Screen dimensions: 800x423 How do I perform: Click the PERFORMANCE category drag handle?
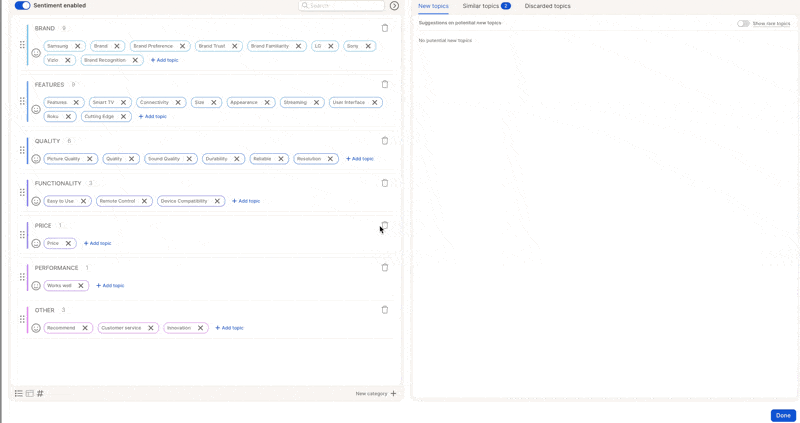click(x=22, y=277)
